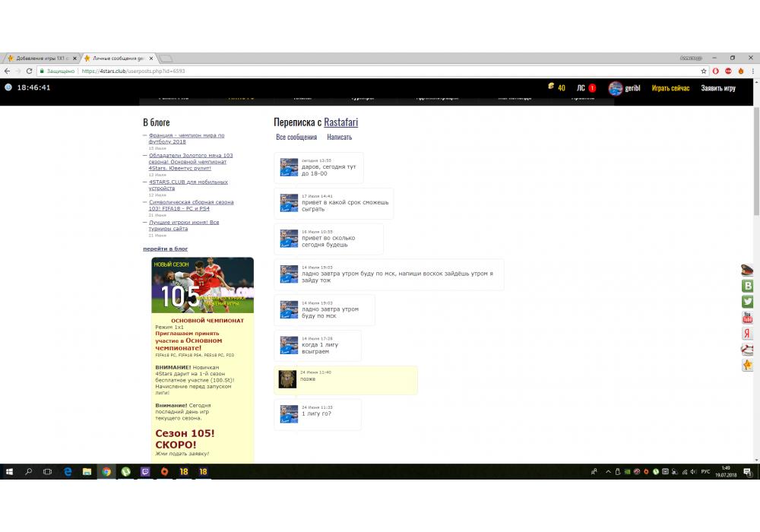Click the orange star icon in the right sidebar
The height and width of the screenshot is (532, 760).
point(747,366)
